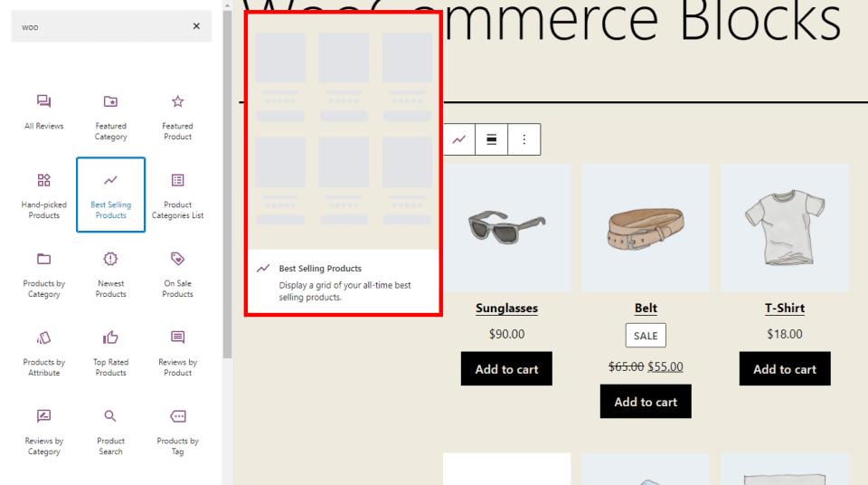This screenshot has height=485, width=868.
Task: Insert the Reviews by Product block
Action: pos(177,352)
